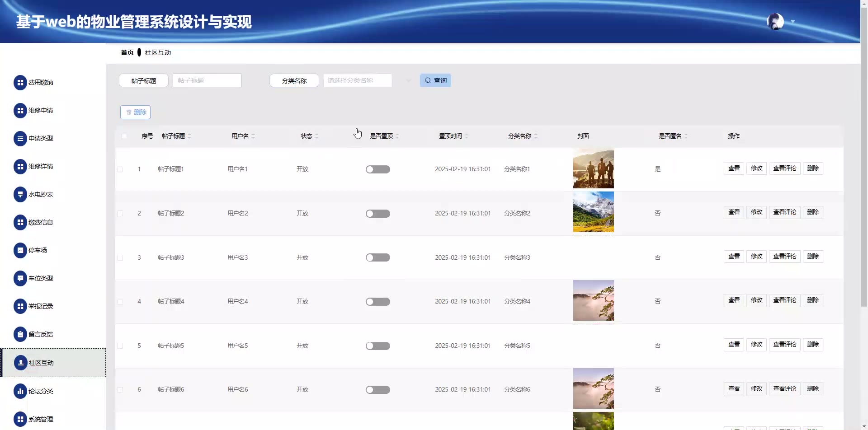Click the 申请类型 list icon
868x430 pixels.
(20, 139)
